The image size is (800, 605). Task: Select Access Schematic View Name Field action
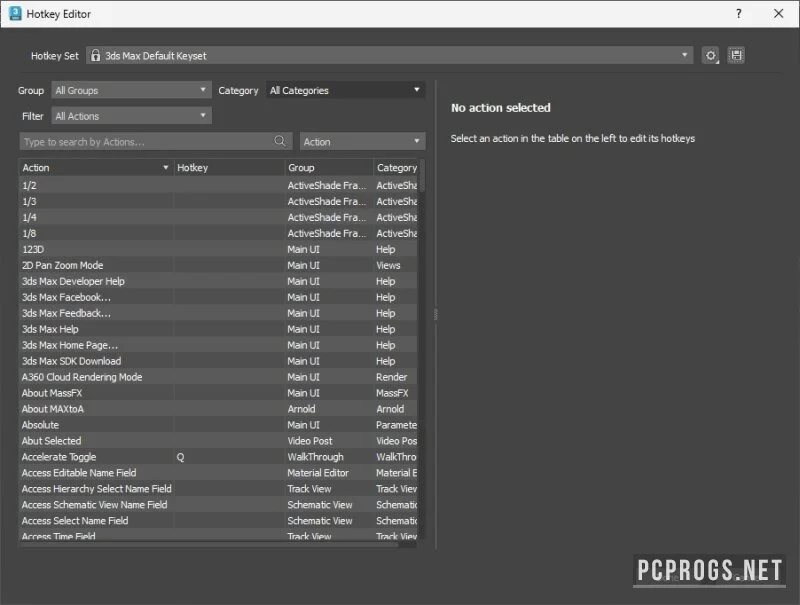218,505
